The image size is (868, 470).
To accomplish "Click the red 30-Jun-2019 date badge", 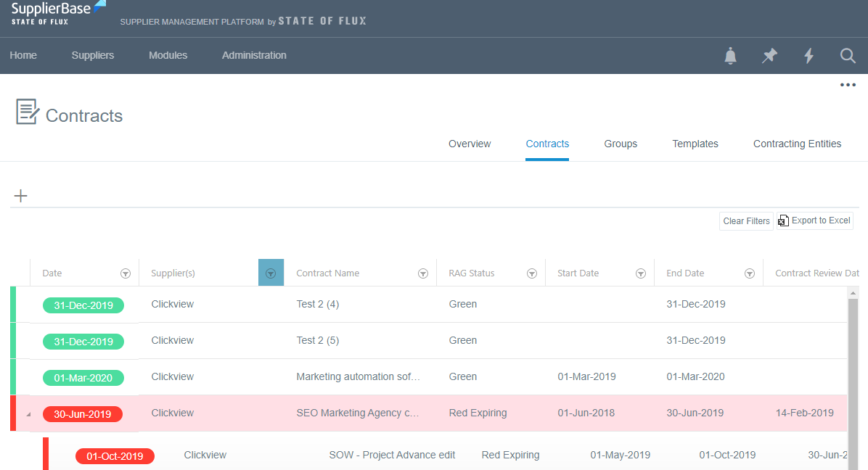I will pos(83,414).
